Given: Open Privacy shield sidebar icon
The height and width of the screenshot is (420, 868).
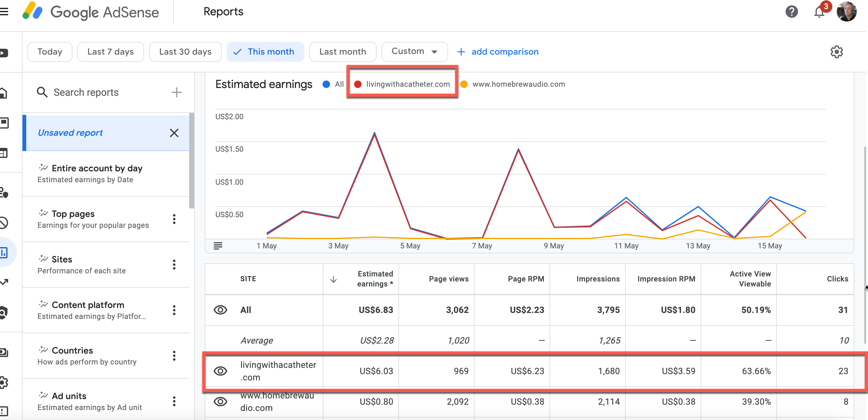Looking at the screenshot, I should coord(3,313).
